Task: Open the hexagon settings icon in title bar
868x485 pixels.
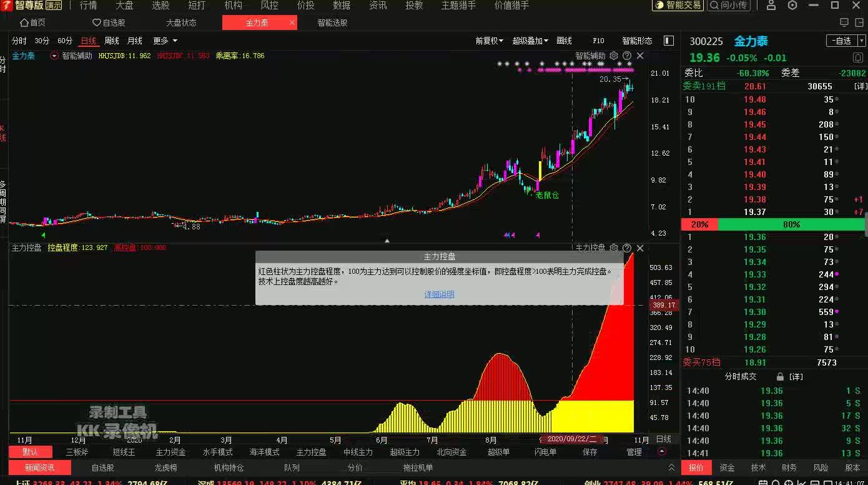Action: (x=792, y=5)
